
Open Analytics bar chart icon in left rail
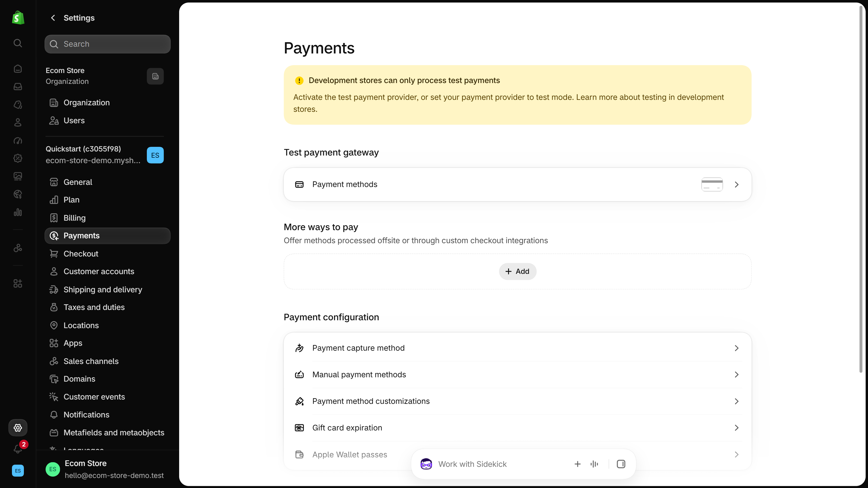coord(18,212)
